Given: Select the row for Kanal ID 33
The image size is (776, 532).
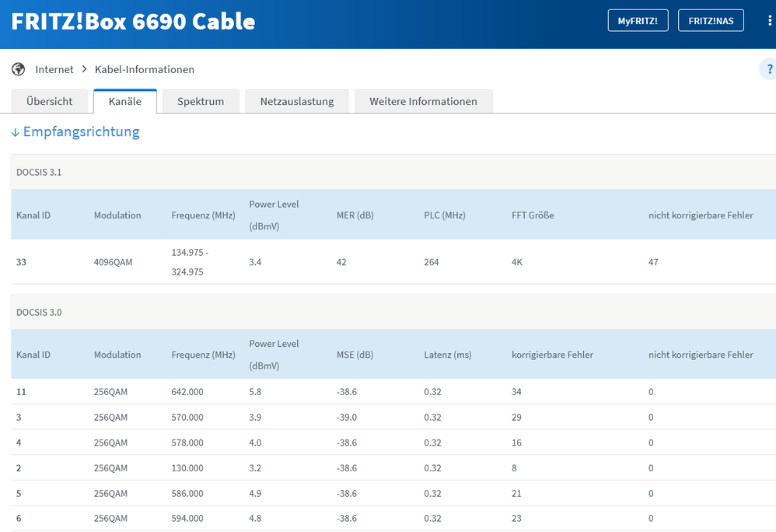Looking at the screenshot, I should 311,262.
